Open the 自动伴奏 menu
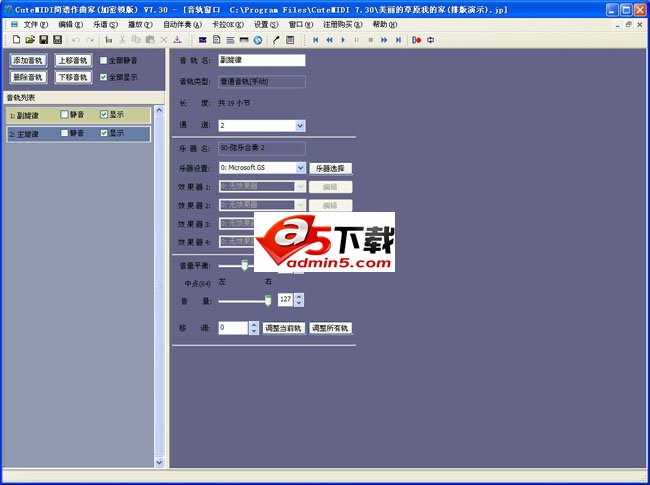This screenshot has width=650, height=485. coord(182,24)
